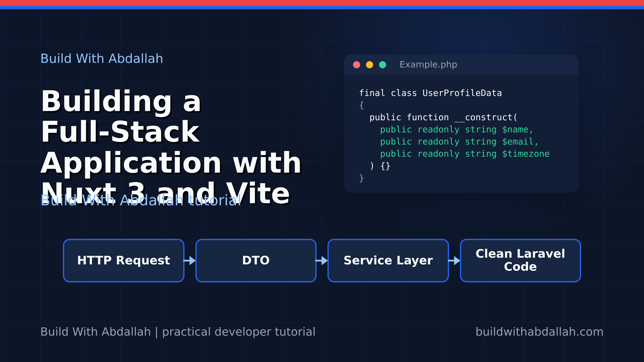Open buildwithabdallah.com link

(540, 332)
